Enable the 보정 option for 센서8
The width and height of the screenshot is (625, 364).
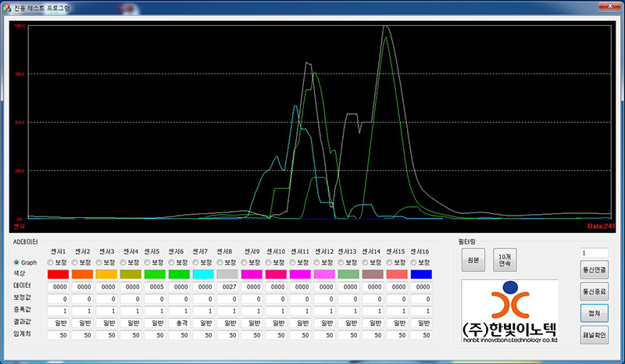pyautogui.click(x=221, y=262)
